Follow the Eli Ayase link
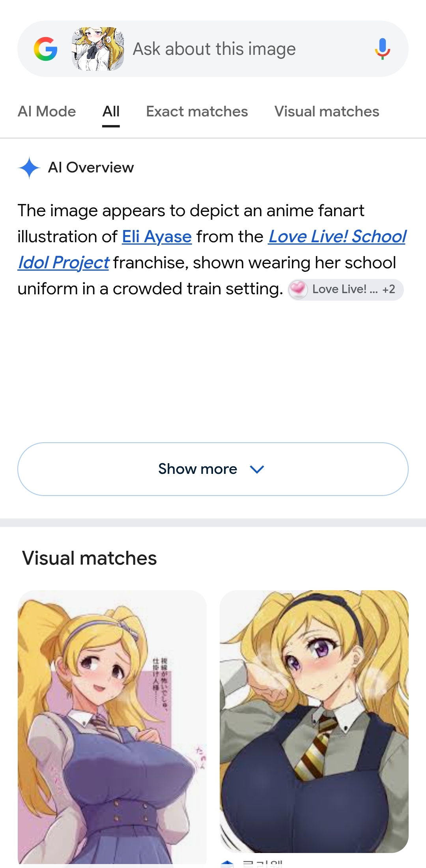 (157, 237)
